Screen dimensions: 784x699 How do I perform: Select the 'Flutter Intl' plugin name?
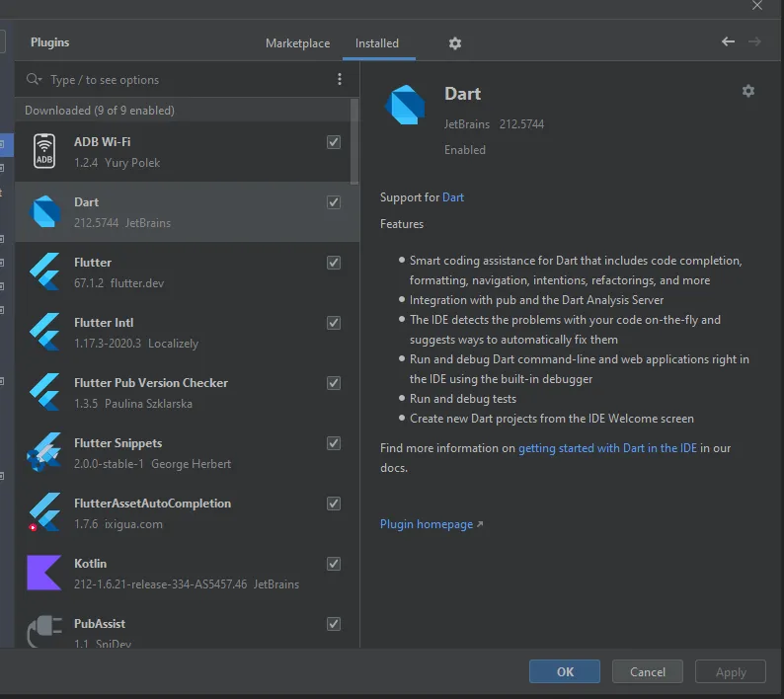[104, 323]
